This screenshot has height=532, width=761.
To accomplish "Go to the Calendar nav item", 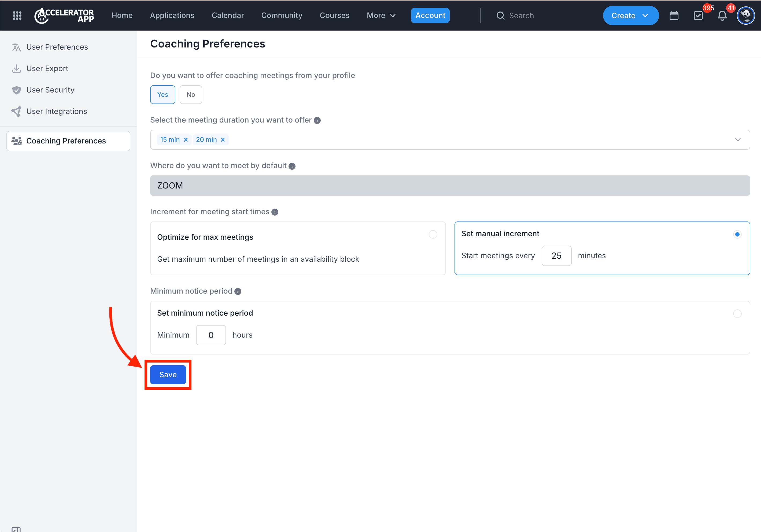I will point(228,15).
